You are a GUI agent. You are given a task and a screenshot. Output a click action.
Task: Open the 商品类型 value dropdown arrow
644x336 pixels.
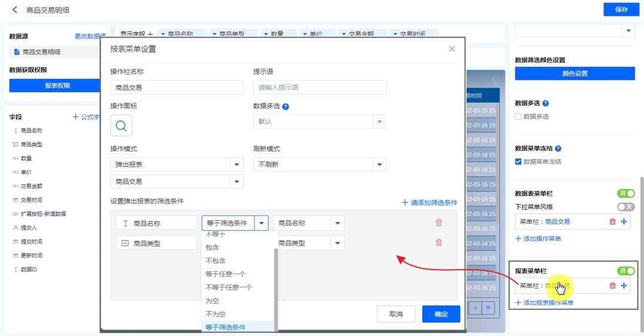pyautogui.click(x=337, y=243)
